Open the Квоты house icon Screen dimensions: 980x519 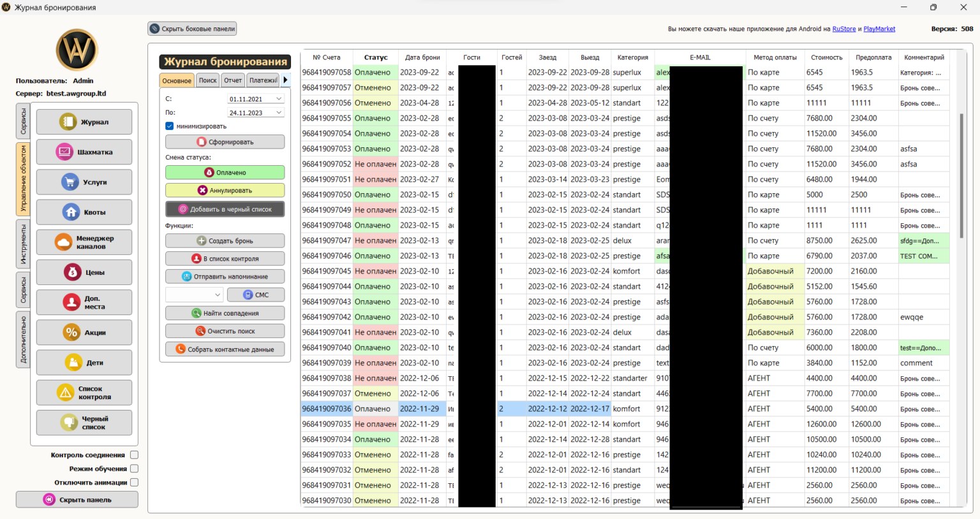[x=71, y=212]
